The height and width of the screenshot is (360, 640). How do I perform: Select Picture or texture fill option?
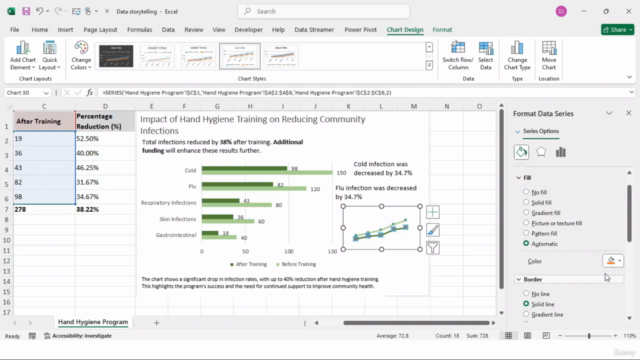coord(526,223)
